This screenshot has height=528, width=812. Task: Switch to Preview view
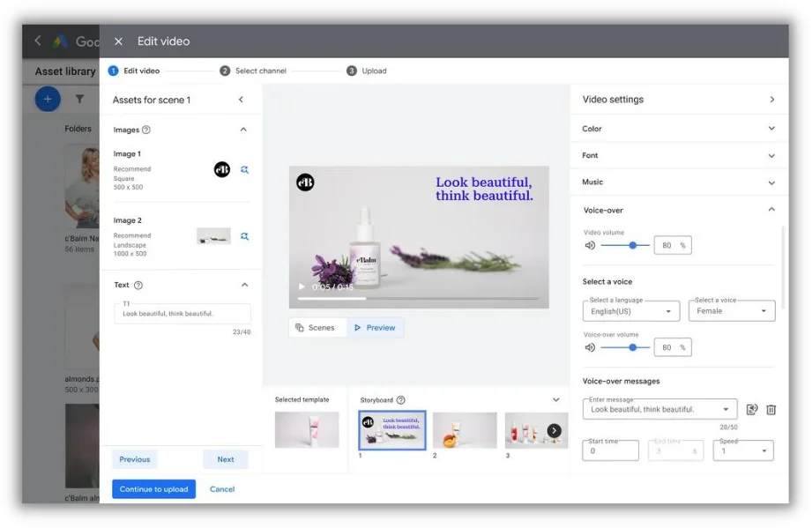click(x=375, y=328)
